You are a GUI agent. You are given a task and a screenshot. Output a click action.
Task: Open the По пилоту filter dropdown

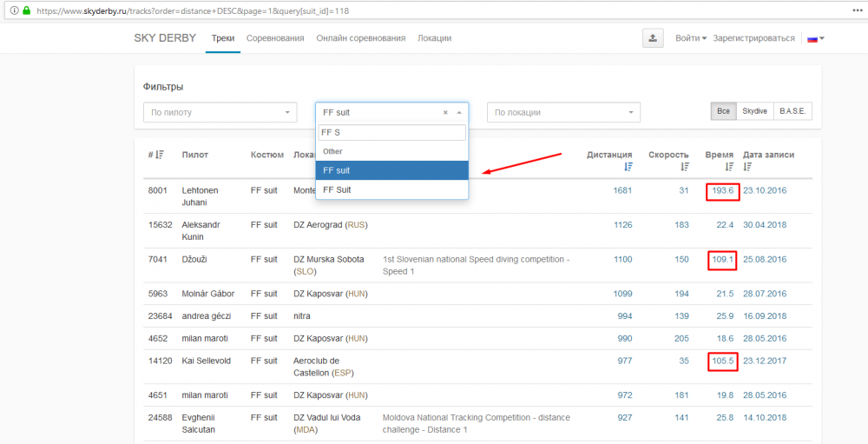click(x=220, y=113)
